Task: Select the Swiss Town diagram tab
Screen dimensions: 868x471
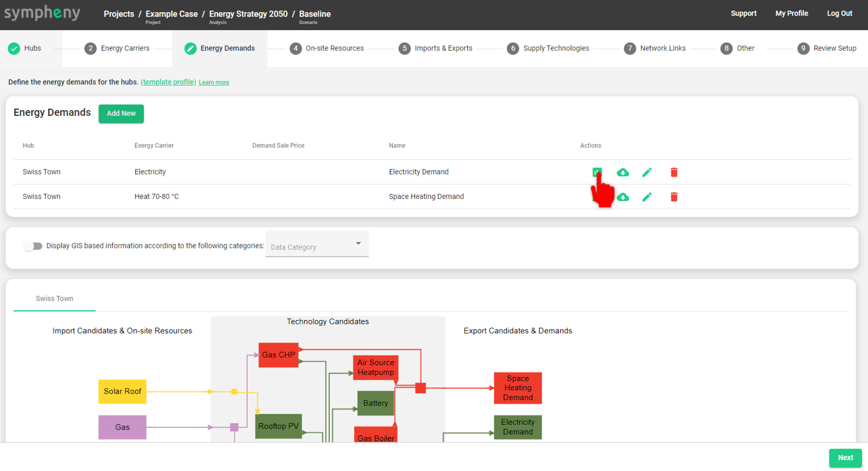Action: 54,299
